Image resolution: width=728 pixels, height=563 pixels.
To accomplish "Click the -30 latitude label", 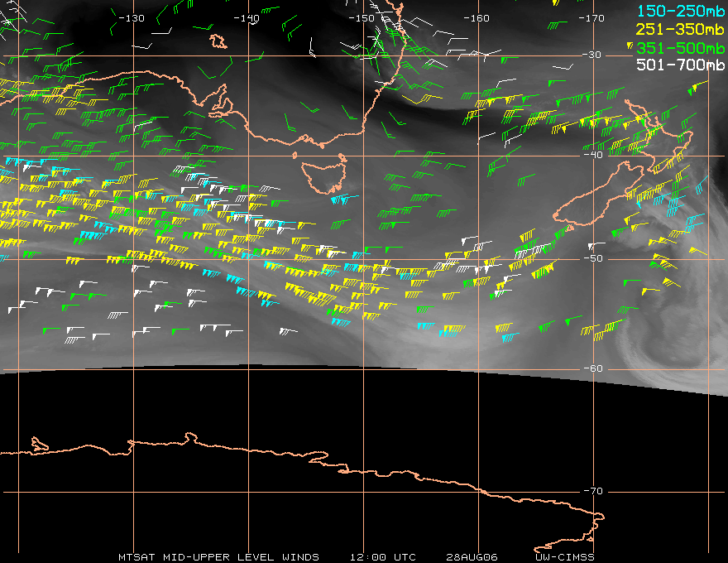I will [x=592, y=55].
